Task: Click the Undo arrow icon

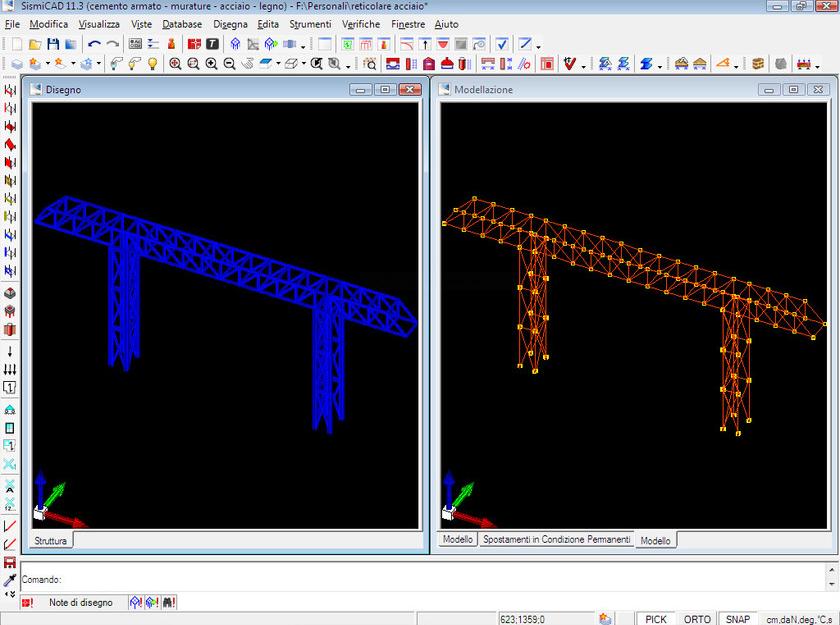Action: 94,44
